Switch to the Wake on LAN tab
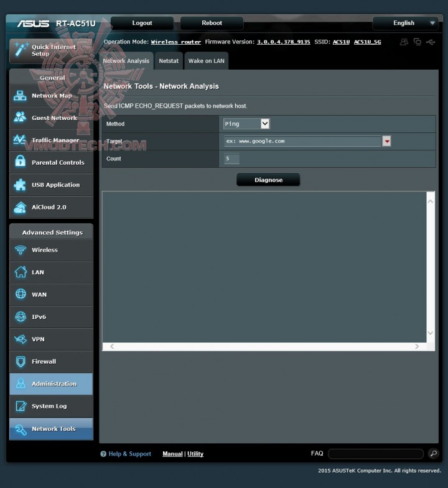 click(206, 61)
